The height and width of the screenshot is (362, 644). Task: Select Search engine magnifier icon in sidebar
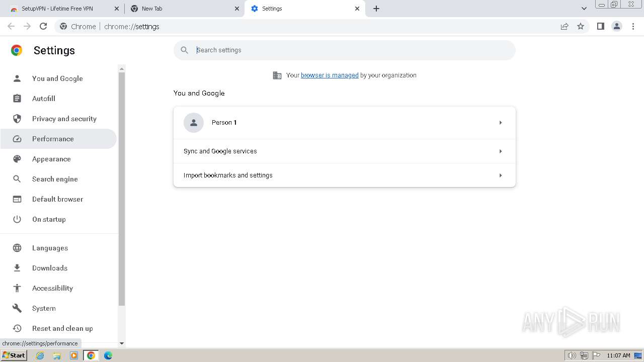tap(17, 179)
